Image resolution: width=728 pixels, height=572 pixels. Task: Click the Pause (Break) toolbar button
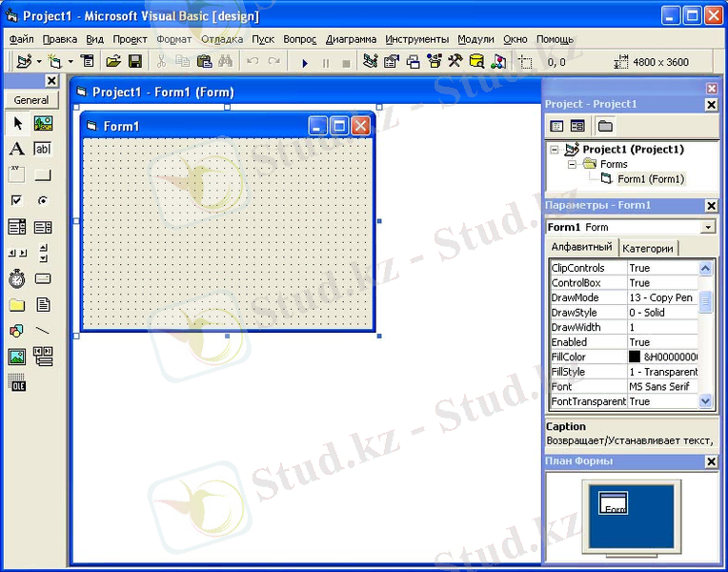click(326, 63)
